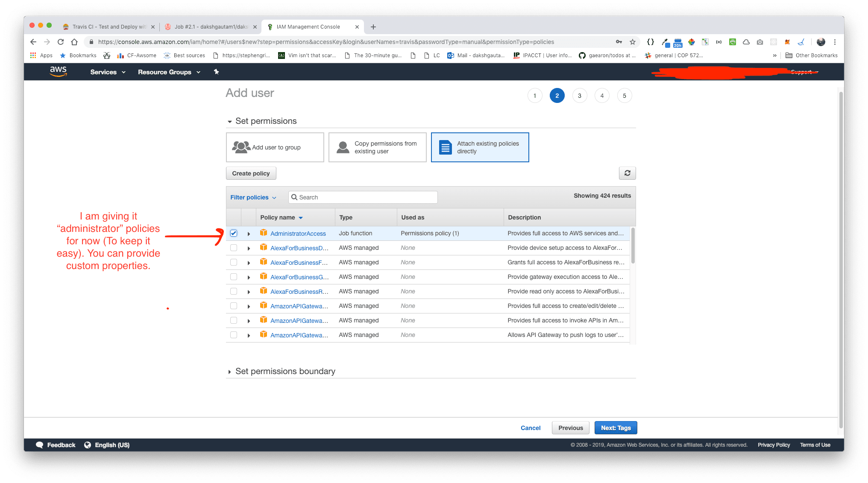This screenshot has height=483, width=868.
Task: Sort by the Policy name column header
Action: pos(282,217)
